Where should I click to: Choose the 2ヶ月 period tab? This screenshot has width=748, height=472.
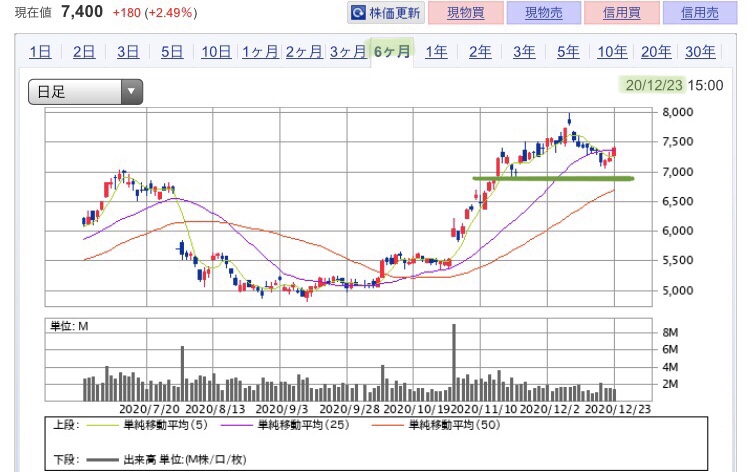(304, 52)
